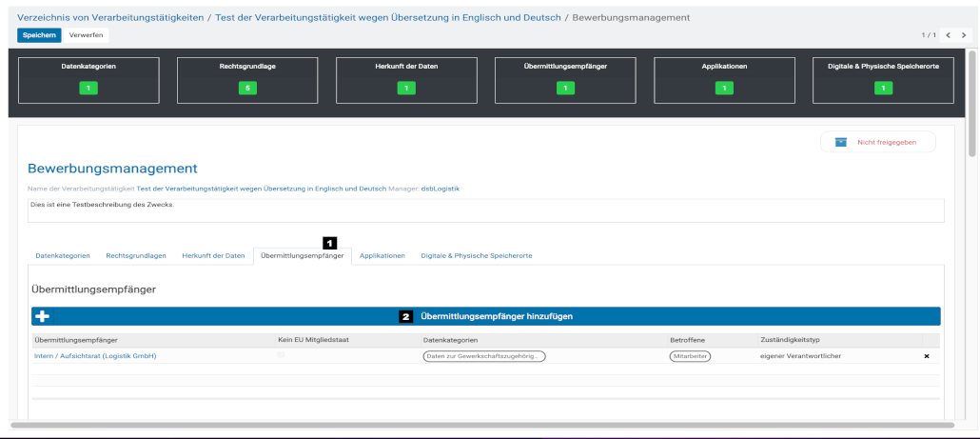Open the Herkunft der Daten tab

(x=213, y=256)
